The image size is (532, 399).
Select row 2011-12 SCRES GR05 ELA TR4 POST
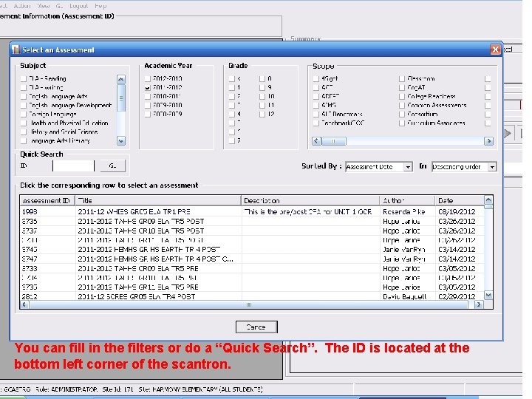coord(252,296)
